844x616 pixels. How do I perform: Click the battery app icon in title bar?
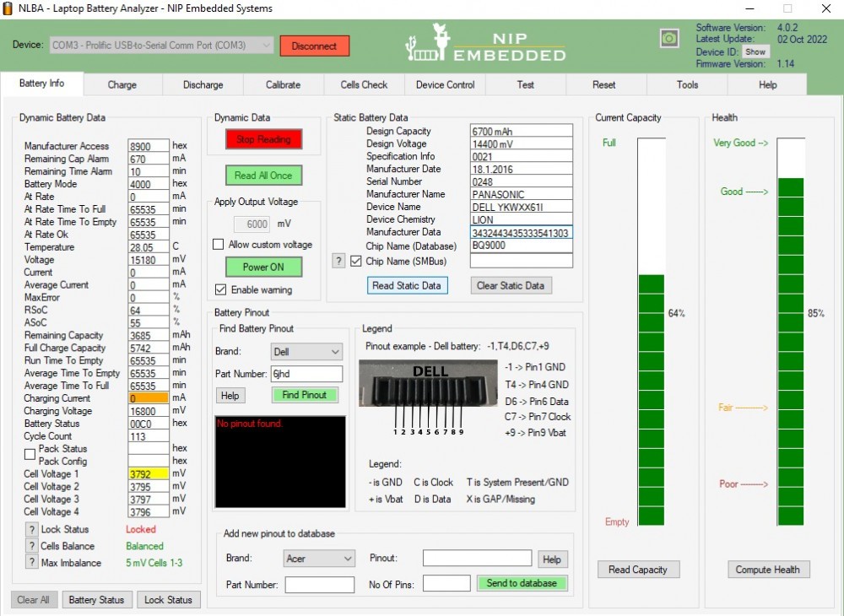click(8, 8)
